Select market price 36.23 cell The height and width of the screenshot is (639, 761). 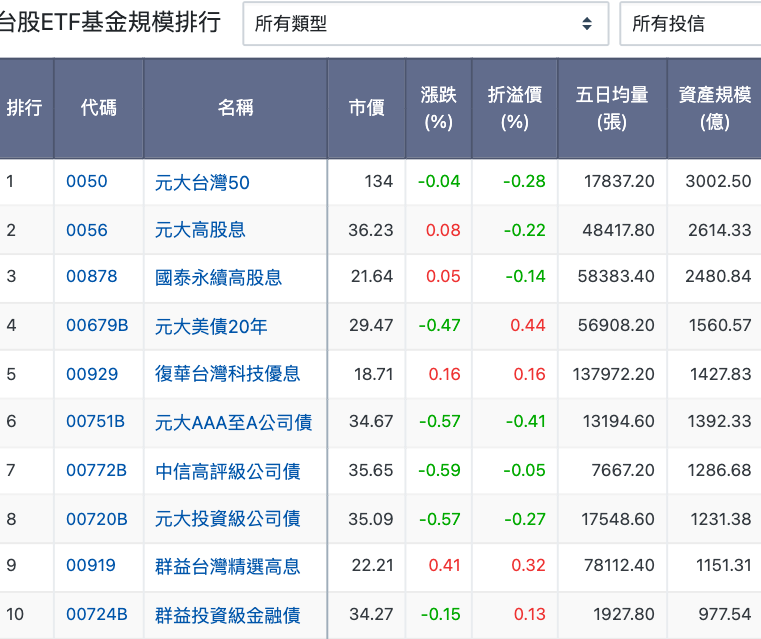(x=371, y=230)
